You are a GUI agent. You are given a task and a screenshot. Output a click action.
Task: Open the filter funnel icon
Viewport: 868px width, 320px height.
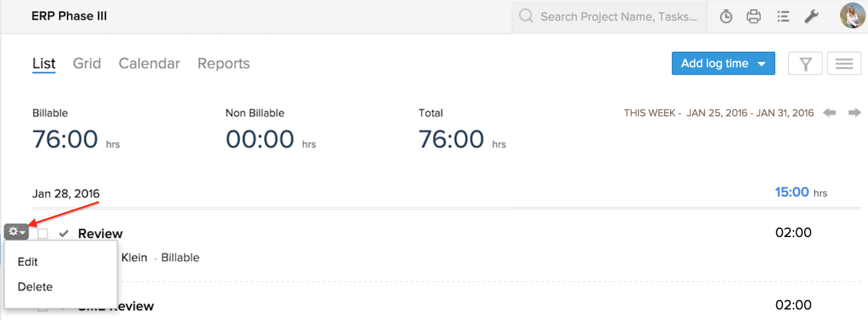pos(805,64)
